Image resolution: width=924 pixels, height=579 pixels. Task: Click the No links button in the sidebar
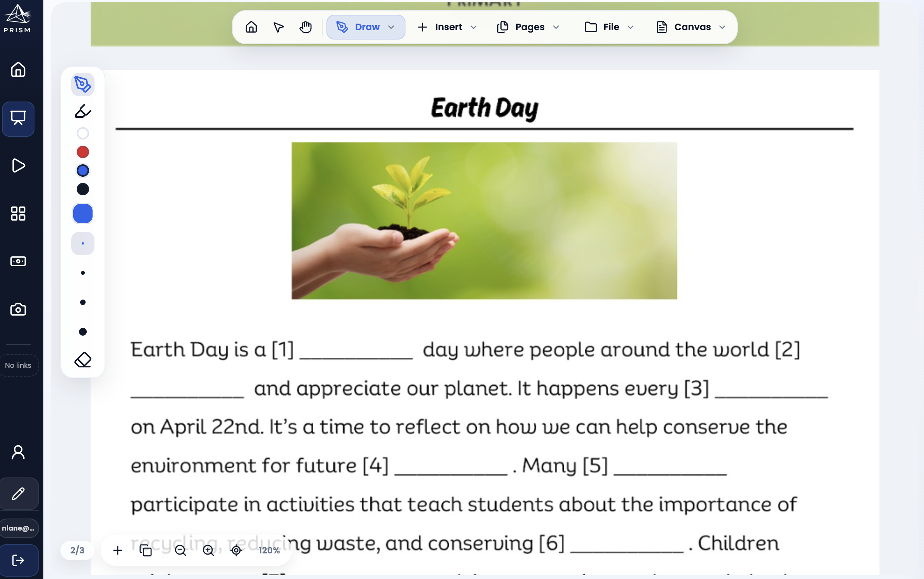coord(18,365)
